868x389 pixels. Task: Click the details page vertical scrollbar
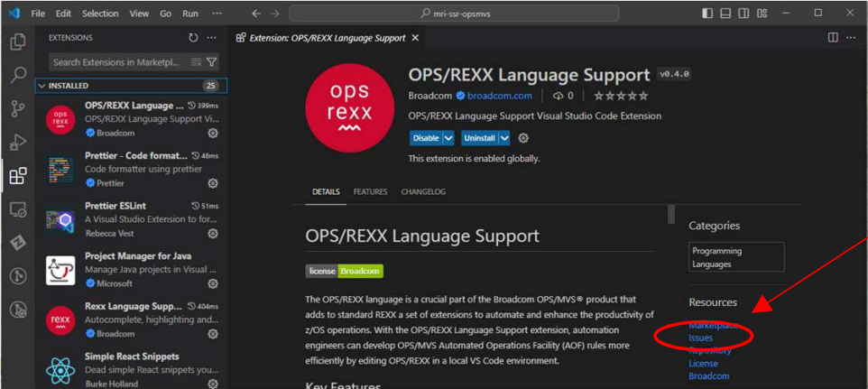[x=671, y=215]
